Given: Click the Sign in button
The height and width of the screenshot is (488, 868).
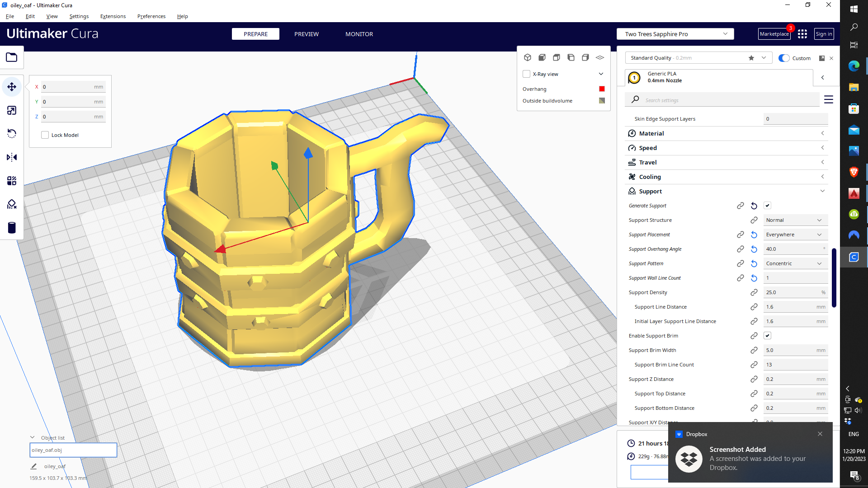Looking at the screenshot, I should pos(824,34).
